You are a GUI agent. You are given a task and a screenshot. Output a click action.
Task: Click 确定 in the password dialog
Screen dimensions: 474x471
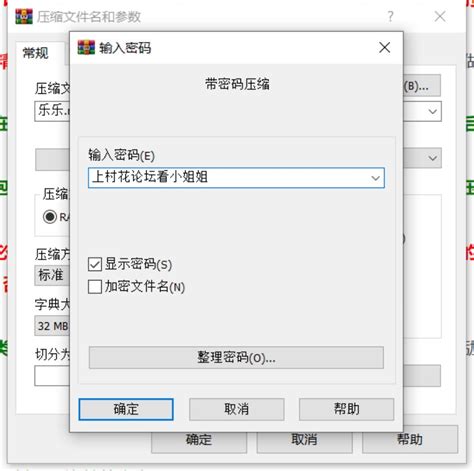point(126,409)
